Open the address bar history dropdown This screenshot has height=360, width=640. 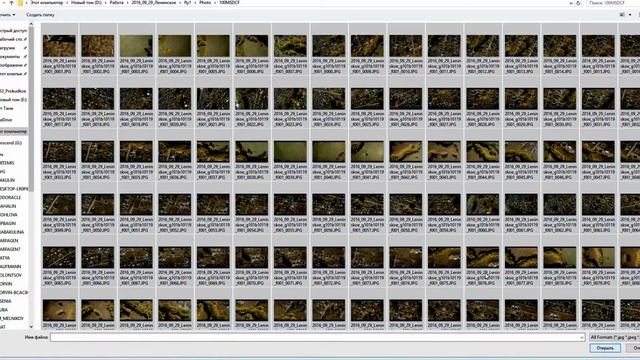[x=571, y=3]
